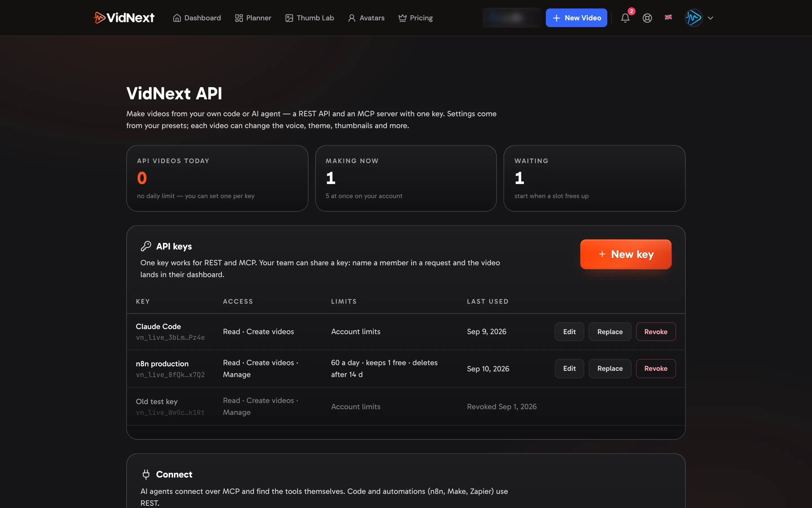Screen dimensions: 812x508
Task: Open notifications bell
Action: click(625, 18)
